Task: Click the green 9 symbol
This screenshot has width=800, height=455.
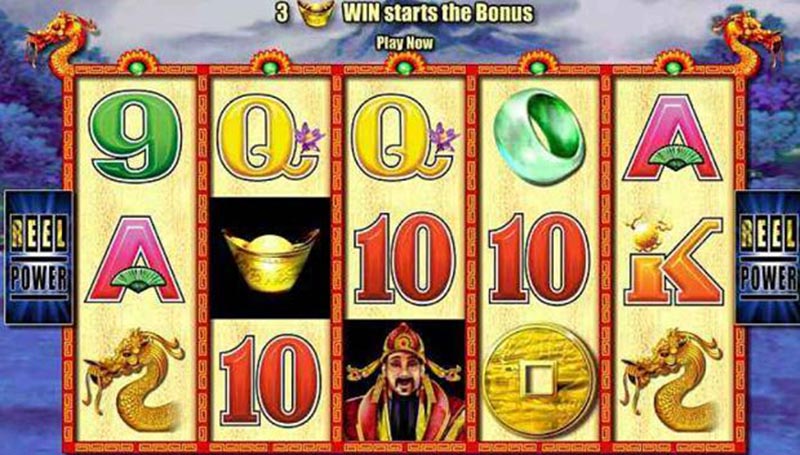Action: [135, 136]
